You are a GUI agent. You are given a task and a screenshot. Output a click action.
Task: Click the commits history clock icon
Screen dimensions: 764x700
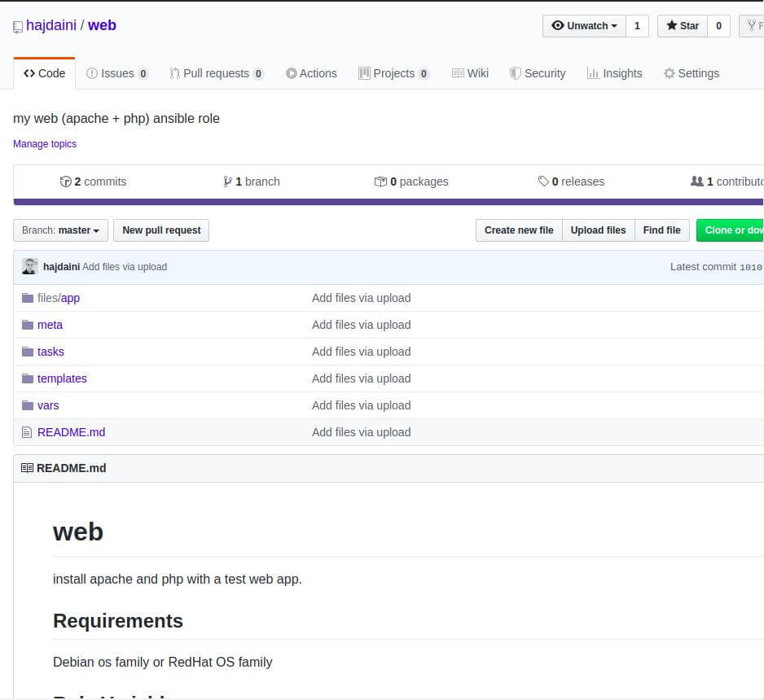pos(65,182)
